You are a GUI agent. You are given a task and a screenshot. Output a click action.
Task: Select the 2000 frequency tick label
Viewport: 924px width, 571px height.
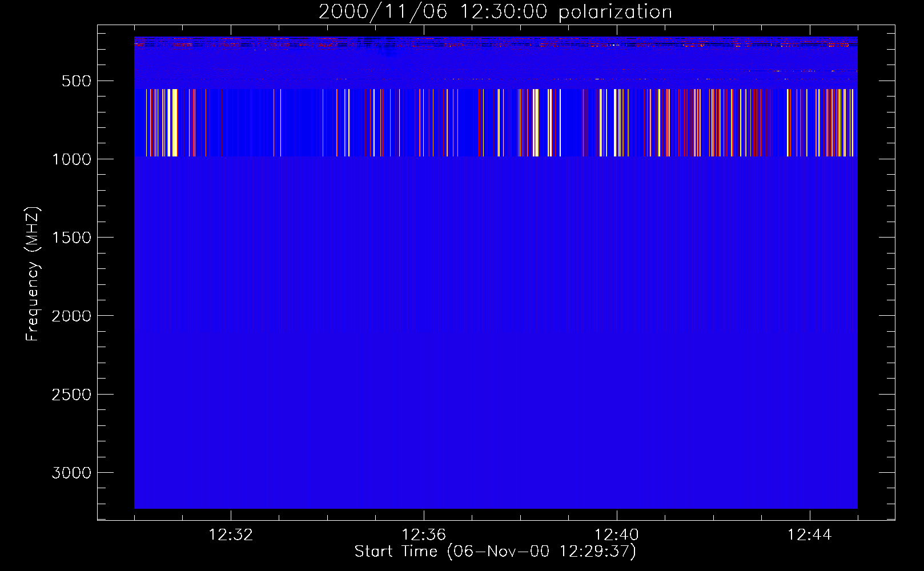[x=71, y=316]
